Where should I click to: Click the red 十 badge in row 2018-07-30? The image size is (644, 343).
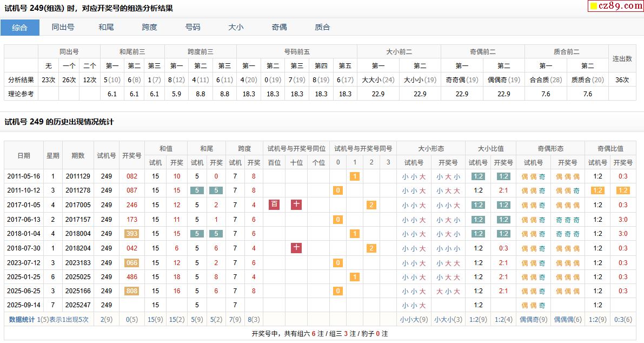tap(296, 248)
